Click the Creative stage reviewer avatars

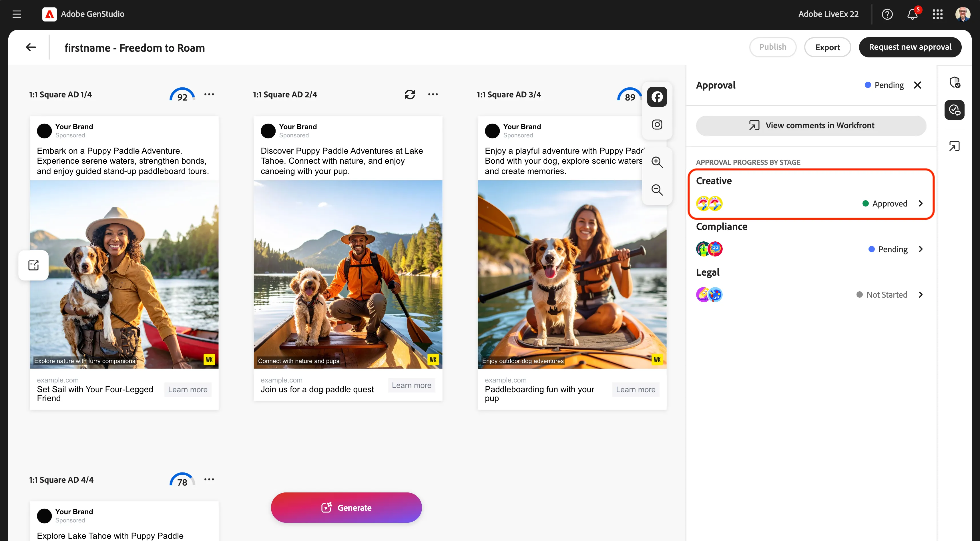pos(709,203)
